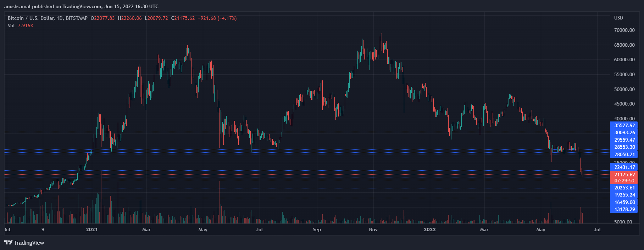Click the high price value H22260.06

point(130,18)
